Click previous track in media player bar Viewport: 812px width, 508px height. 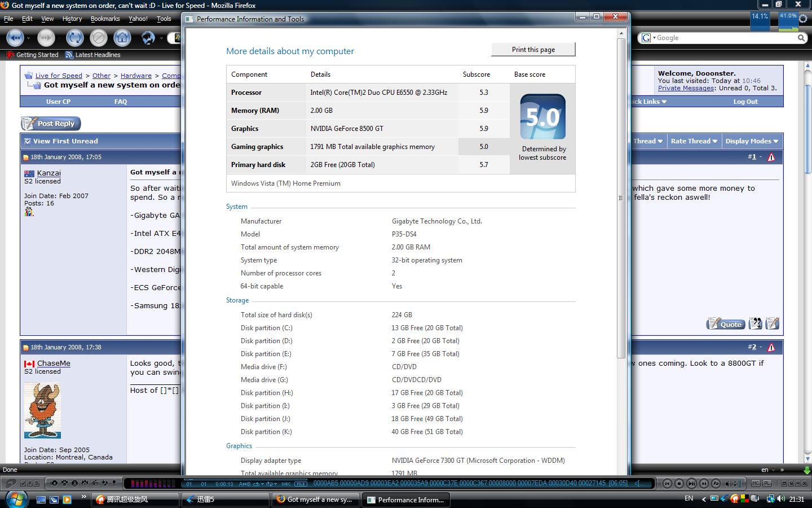(x=667, y=484)
